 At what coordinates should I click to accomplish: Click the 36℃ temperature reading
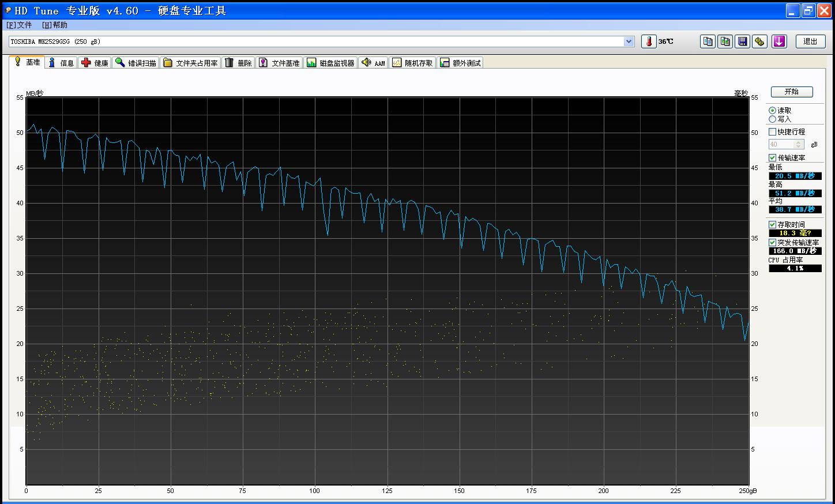coord(665,42)
